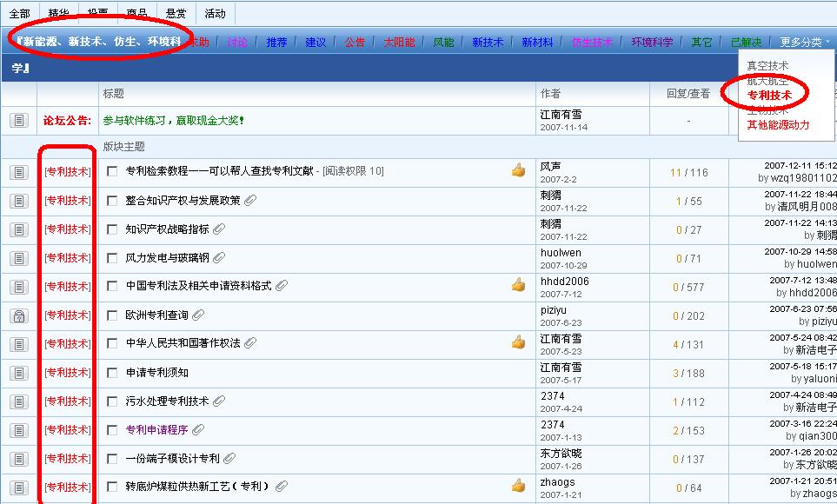Click the thread icon beside 专利申请程序
The image size is (837, 504).
18,430
